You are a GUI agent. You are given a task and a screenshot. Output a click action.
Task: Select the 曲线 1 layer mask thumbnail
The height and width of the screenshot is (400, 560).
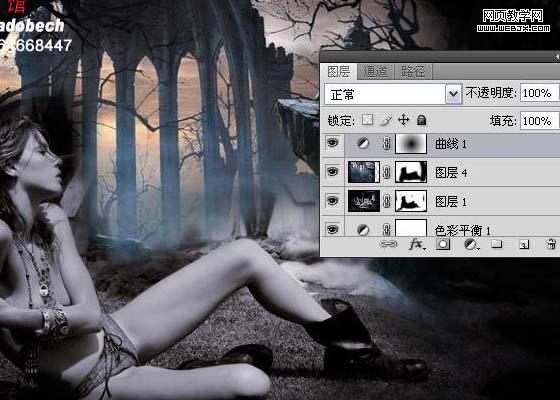pos(411,144)
